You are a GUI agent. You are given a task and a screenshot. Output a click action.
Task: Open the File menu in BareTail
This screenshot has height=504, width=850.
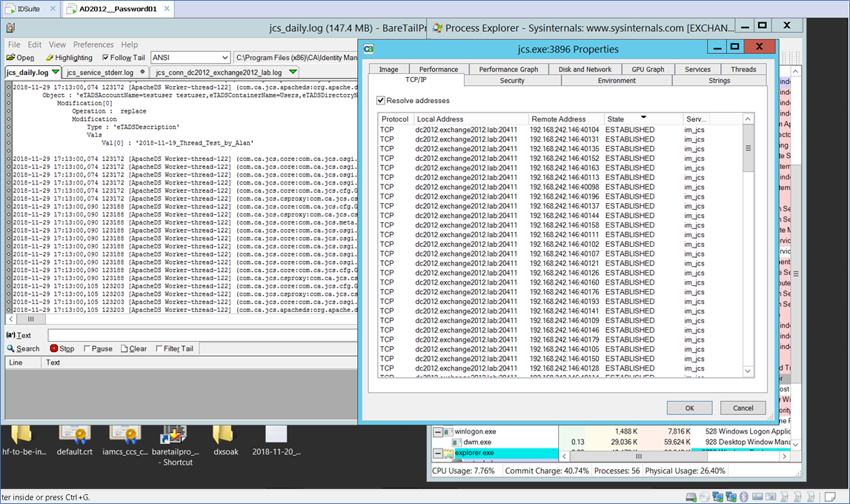coord(14,44)
